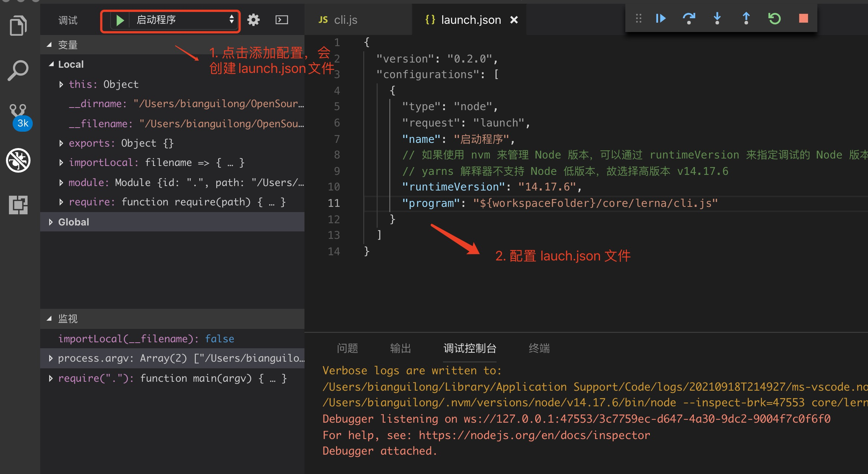Collapse the 变量 section
868x474 pixels.
pyautogui.click(x=49, y=45)
